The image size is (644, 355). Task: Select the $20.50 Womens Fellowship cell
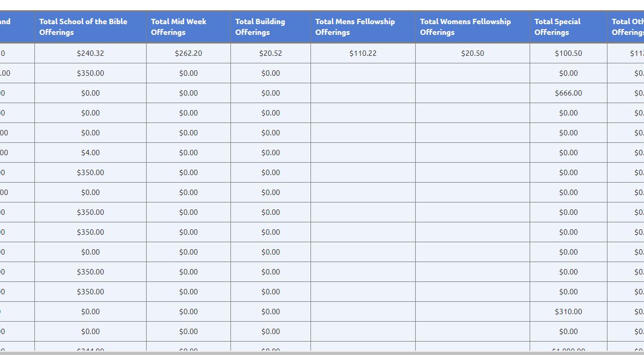pos(472,53)
